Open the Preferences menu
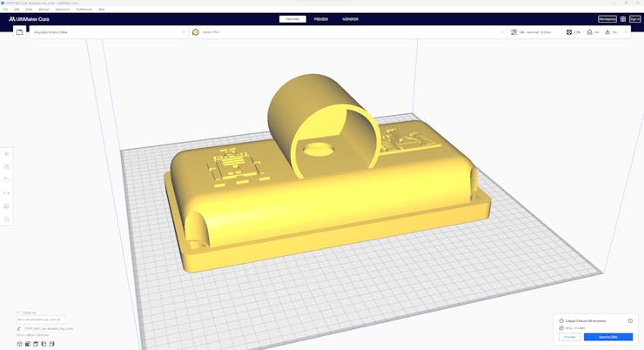 tap(84, 9)
